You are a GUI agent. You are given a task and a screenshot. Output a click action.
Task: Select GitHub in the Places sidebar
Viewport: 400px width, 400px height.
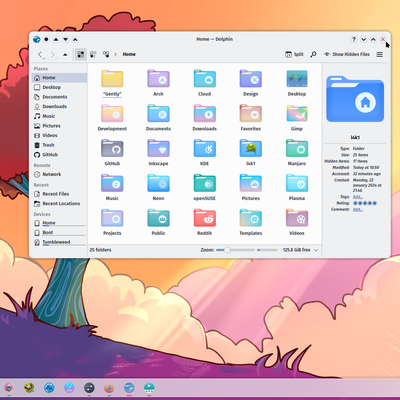[59, 155]
